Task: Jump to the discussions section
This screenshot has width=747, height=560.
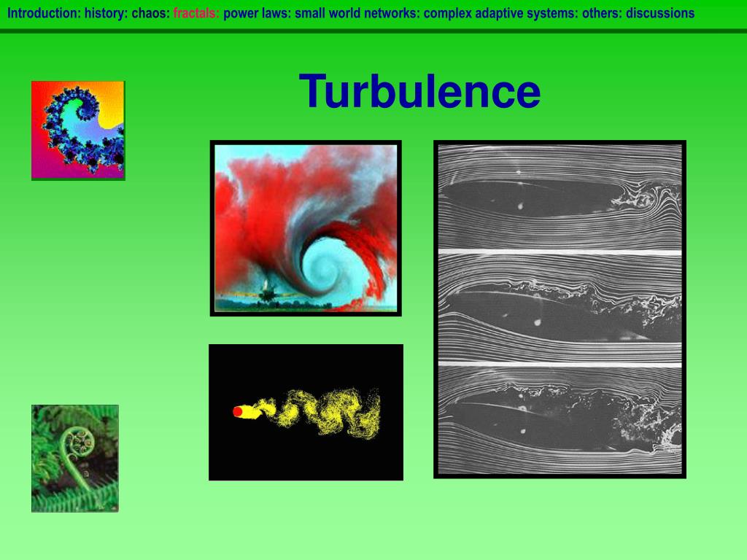Action: (x=659, y=13)
